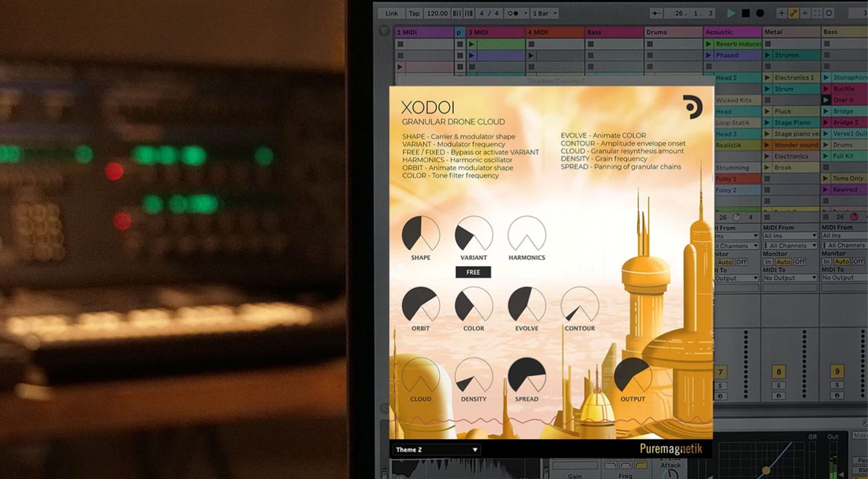Expand the No Output dropdown on Metal track
Image resolution: width=868 pixels, height=479 pixels.
[789, 278]
